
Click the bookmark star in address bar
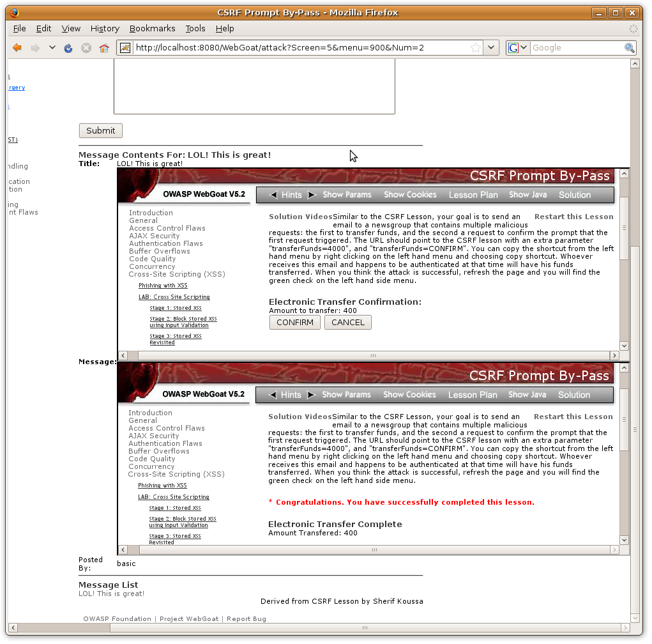click(x=475, y=48)
